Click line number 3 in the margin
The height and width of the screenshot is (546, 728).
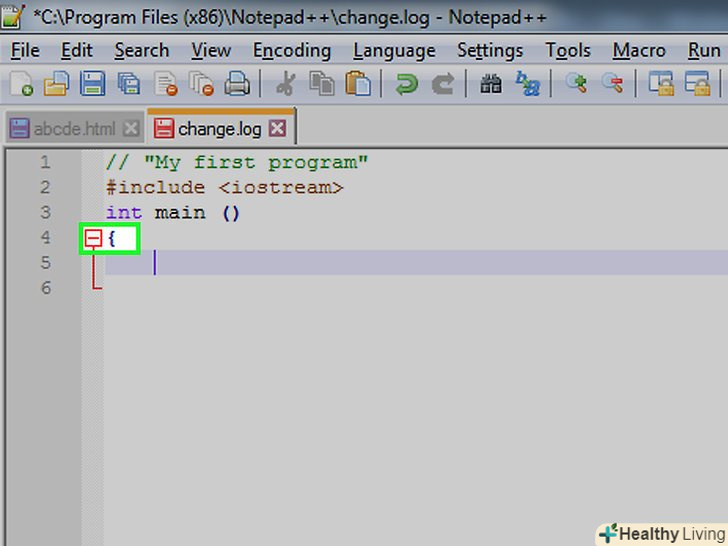tap(45, 213)
